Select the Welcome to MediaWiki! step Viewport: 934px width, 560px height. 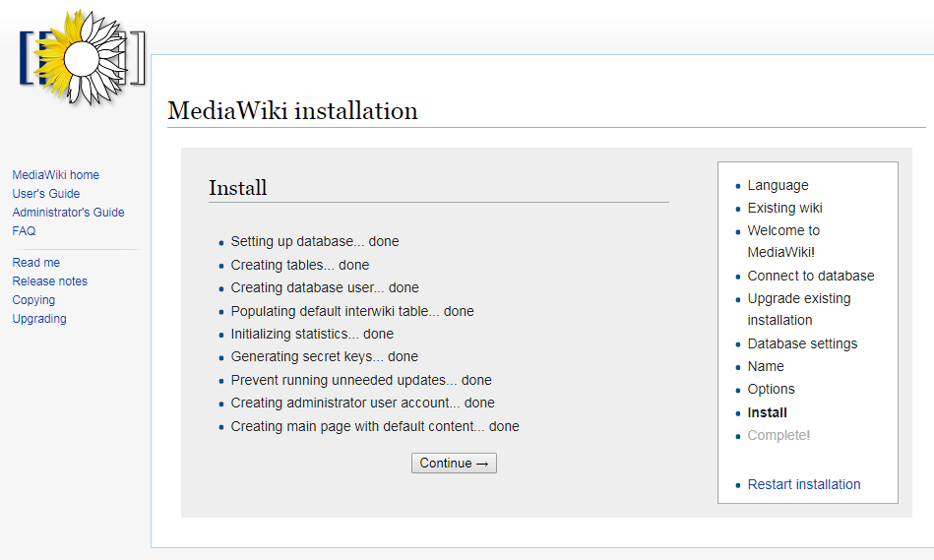783,241
